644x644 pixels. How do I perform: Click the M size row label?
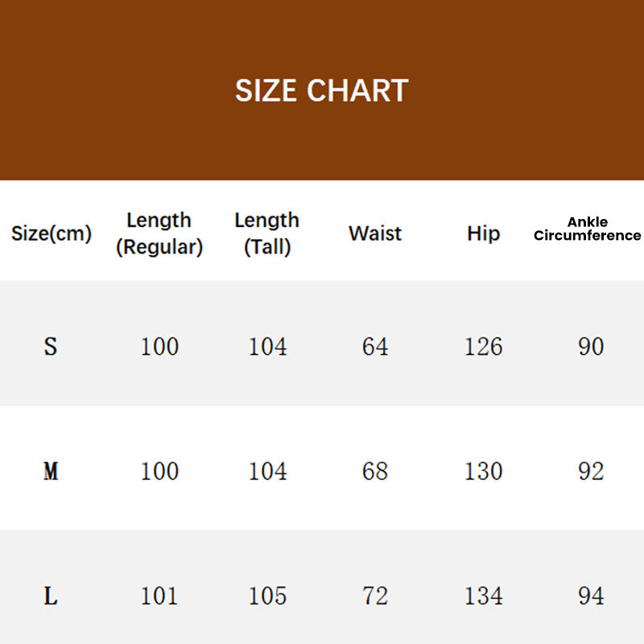51,471
